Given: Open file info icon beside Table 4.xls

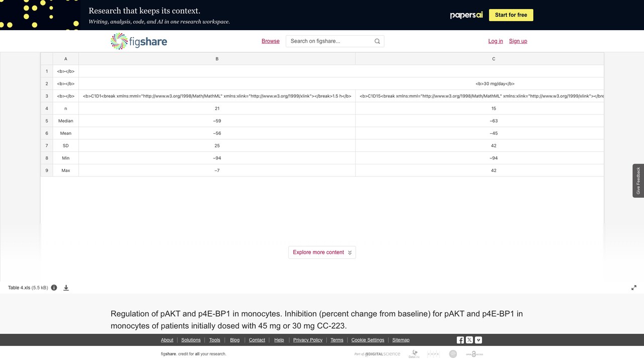Looking at the screenshot, I should coord(54,288).
